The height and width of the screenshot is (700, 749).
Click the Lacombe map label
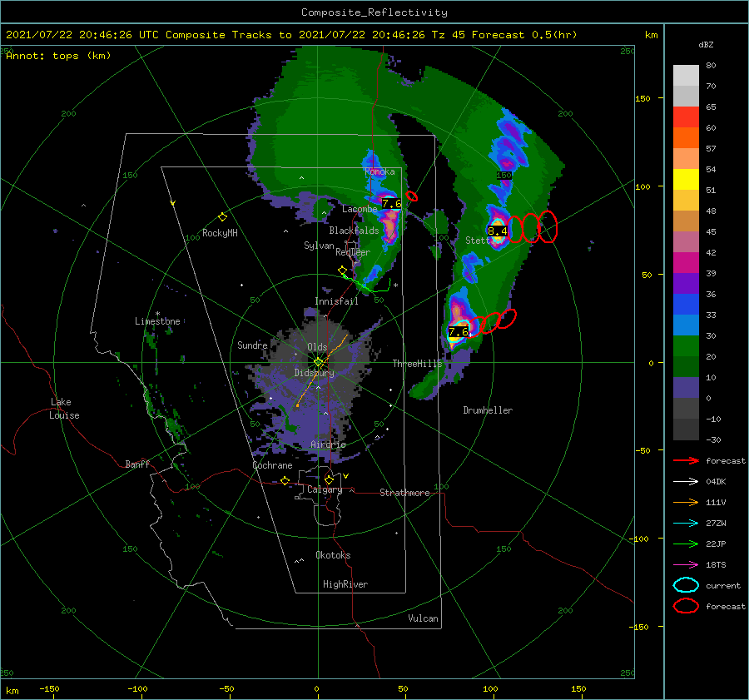tap(360, 209)
